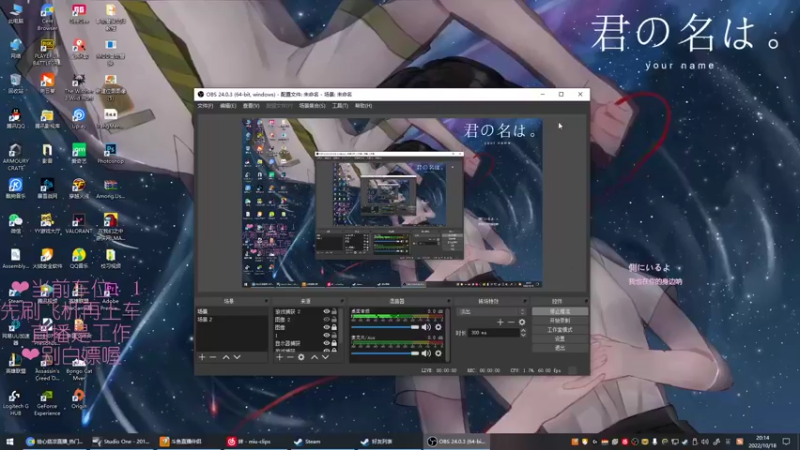This screenshot has height=450, width=800.
Task: Open the 场景集合(S) menu
Action: tap(312, 106)
